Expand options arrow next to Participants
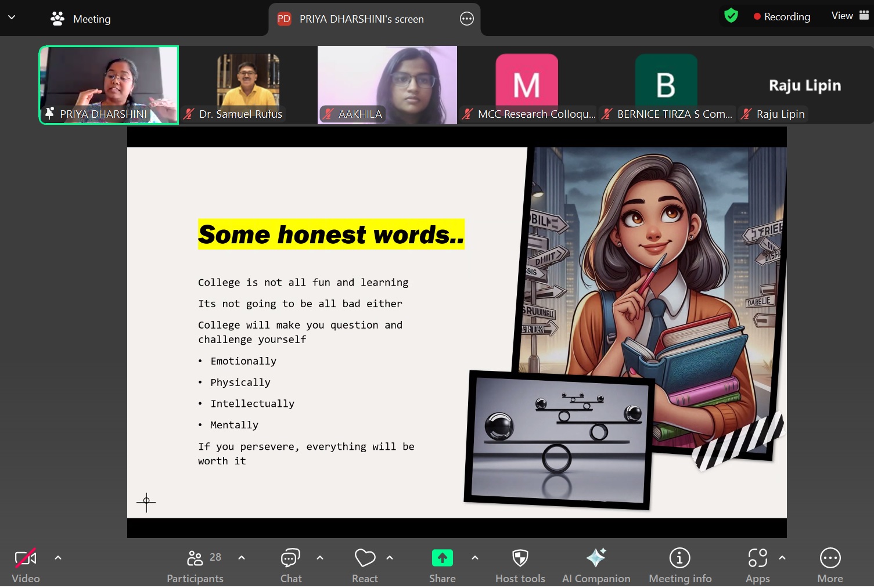 coord(242,558)
